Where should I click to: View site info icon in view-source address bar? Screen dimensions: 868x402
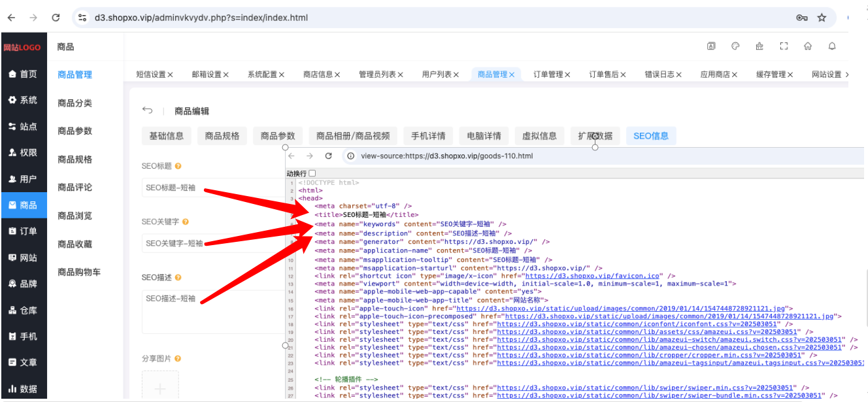coord(350,156)
